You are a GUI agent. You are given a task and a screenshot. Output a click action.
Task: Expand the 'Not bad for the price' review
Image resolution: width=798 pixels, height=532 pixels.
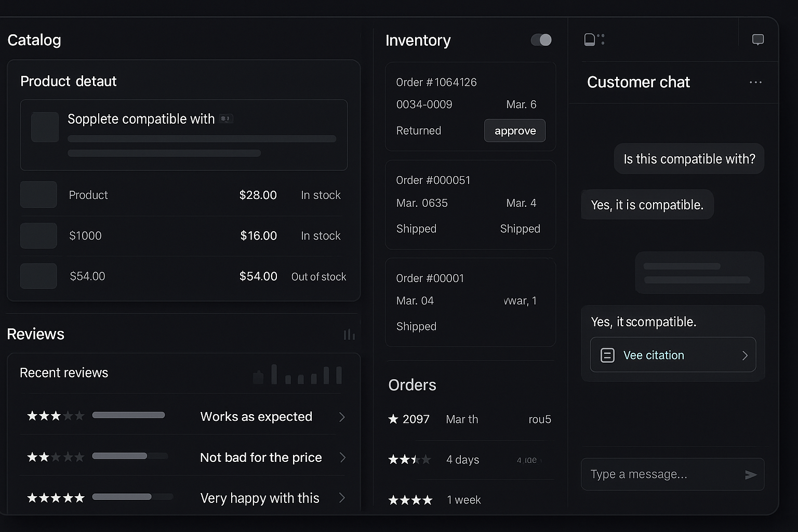[x=342, y=457]
